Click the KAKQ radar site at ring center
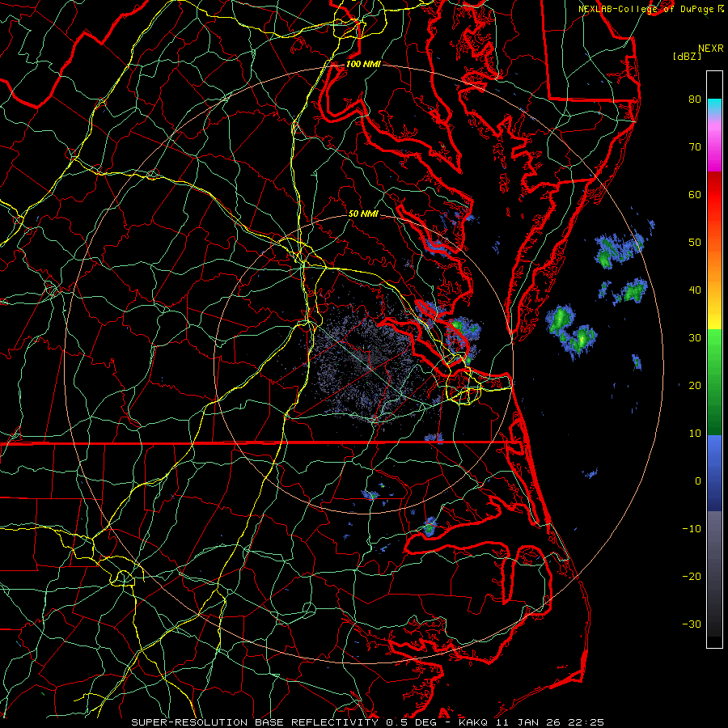The image size is (728, 728). [366, 366]
